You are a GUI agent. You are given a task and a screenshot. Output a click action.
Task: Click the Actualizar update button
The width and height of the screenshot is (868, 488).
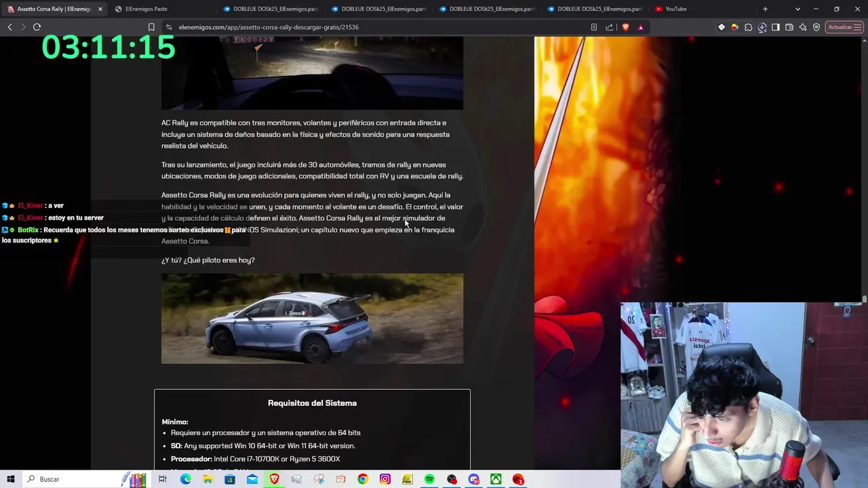pos(844,27)
